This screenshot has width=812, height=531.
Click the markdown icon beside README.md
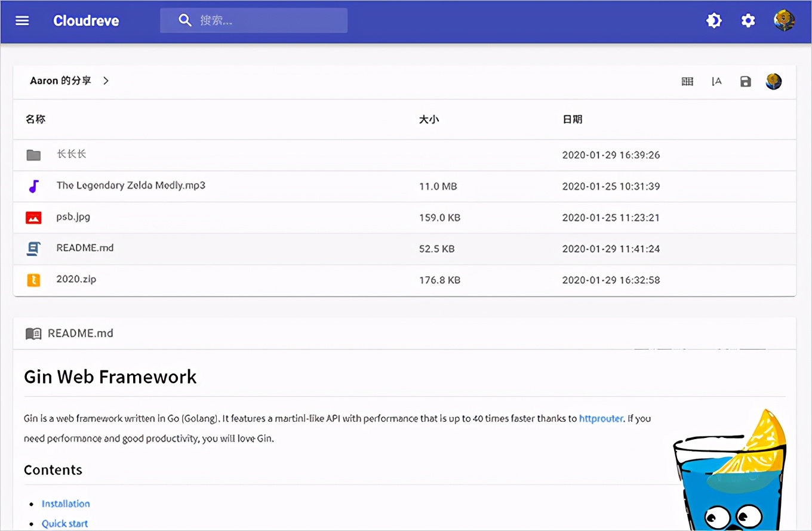point(34,248)
